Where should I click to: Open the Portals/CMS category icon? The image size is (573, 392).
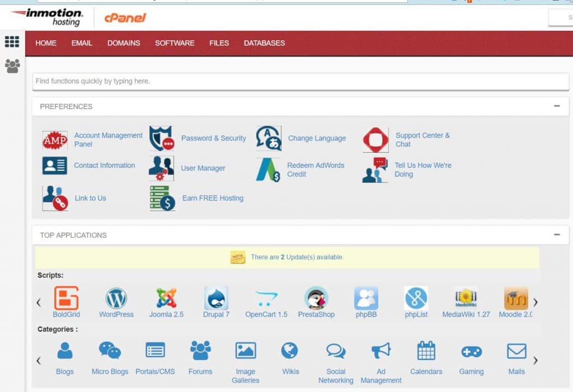(156, 351)
